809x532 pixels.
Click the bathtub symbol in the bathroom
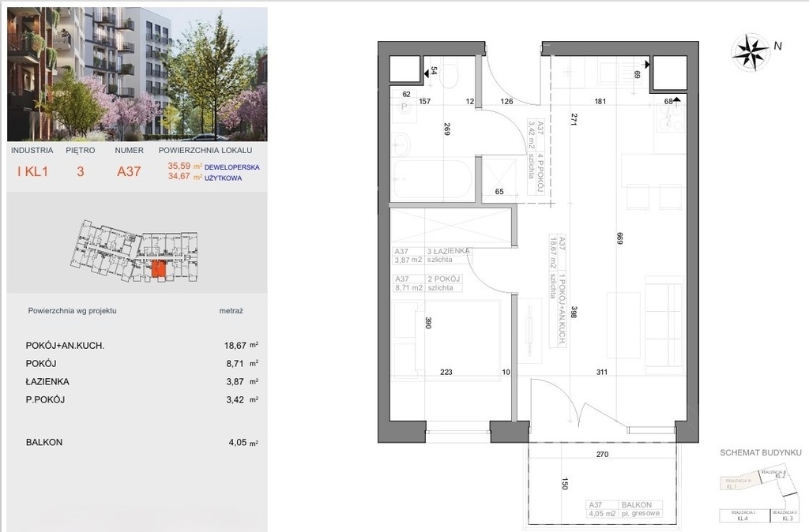[x=431, y=180]
